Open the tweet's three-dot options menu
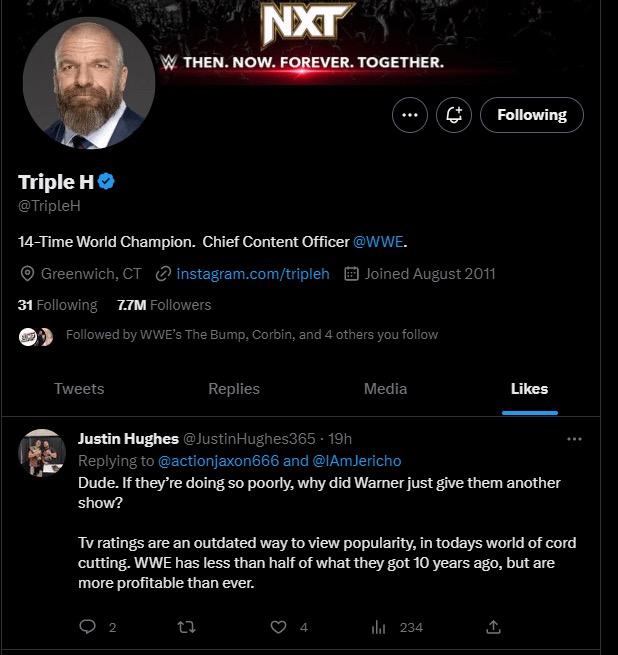The height and width of the screenshot is (655, 618). click(574, 439)
